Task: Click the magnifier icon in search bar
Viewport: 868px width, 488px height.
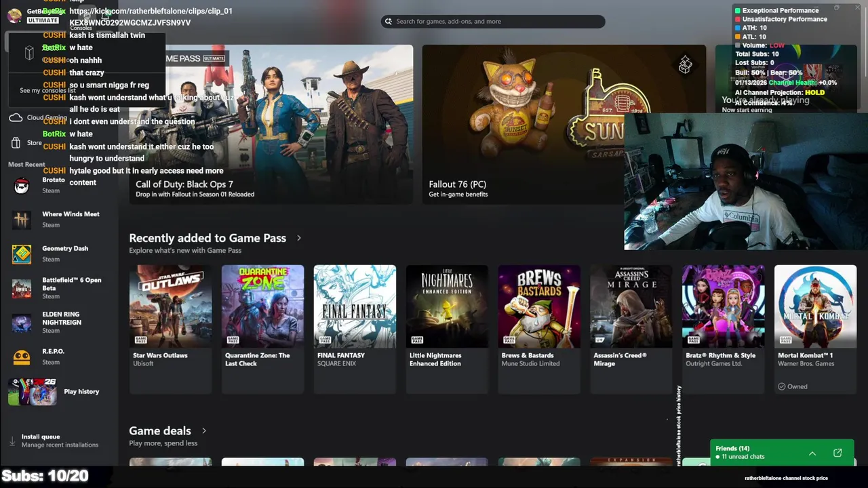Action: tap(389, 21)
